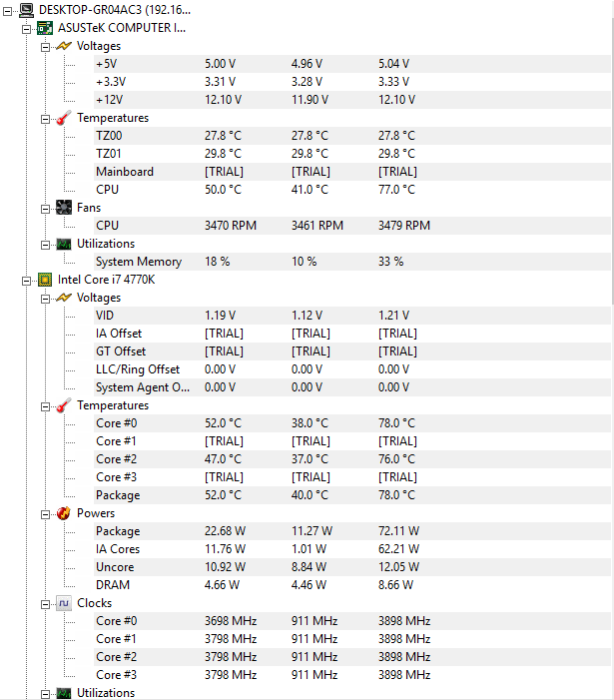614x700 pixels.
Task: Click the DESKTOP-GR04AC3 computer icon
Action: (x=27, y=10)
